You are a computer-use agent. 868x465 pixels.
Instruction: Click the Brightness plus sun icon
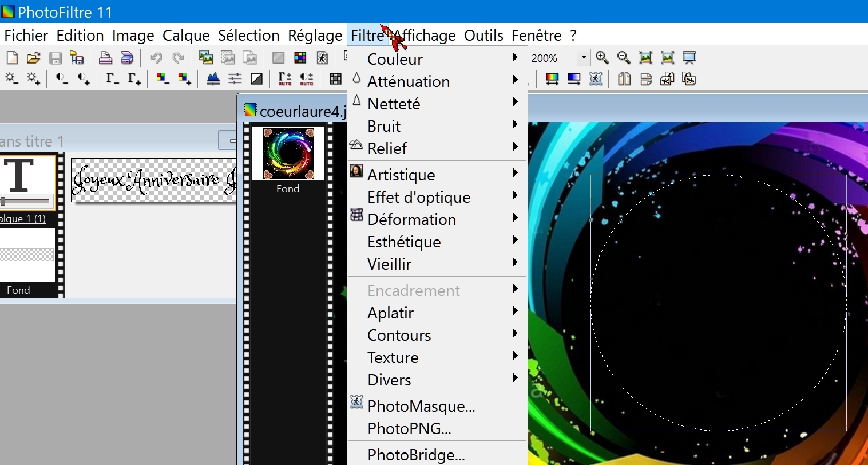(x=34, y=79)
